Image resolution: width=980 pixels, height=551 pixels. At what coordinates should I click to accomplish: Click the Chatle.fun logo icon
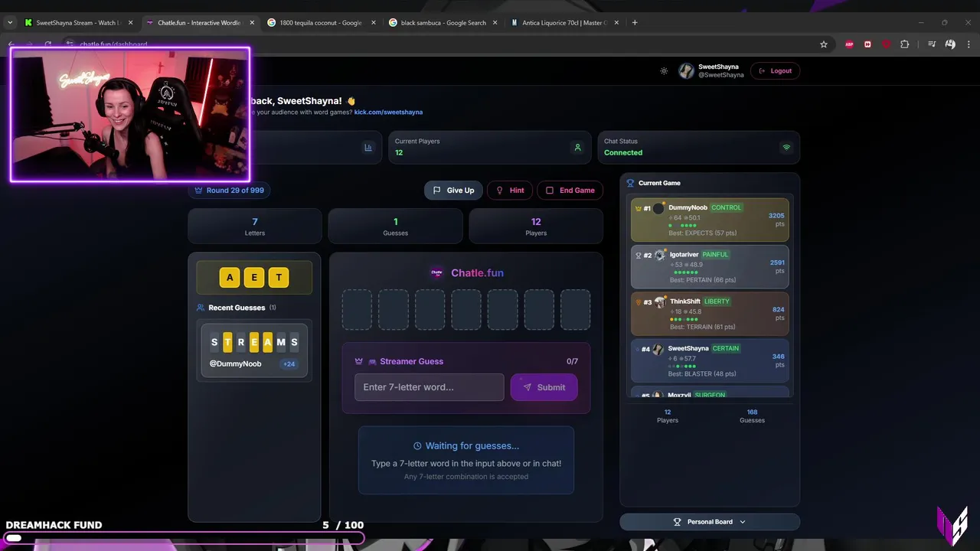[x=436, y=273]
